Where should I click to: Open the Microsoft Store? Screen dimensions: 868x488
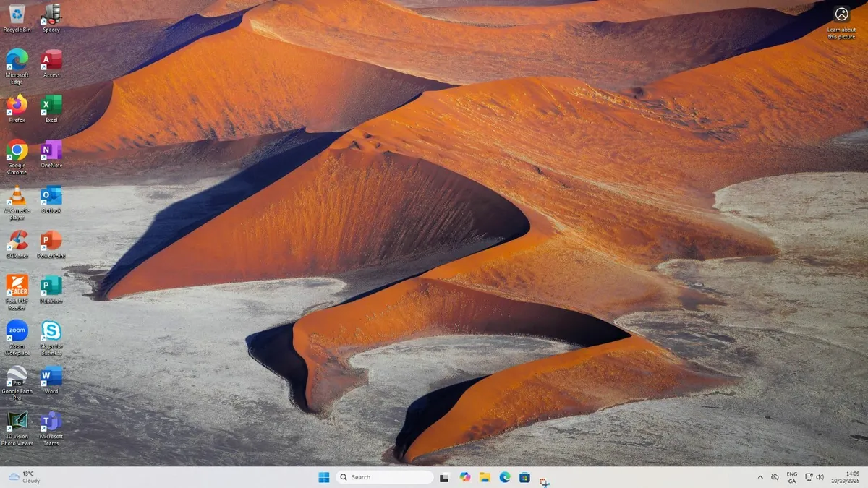click(x=525, y=477)
